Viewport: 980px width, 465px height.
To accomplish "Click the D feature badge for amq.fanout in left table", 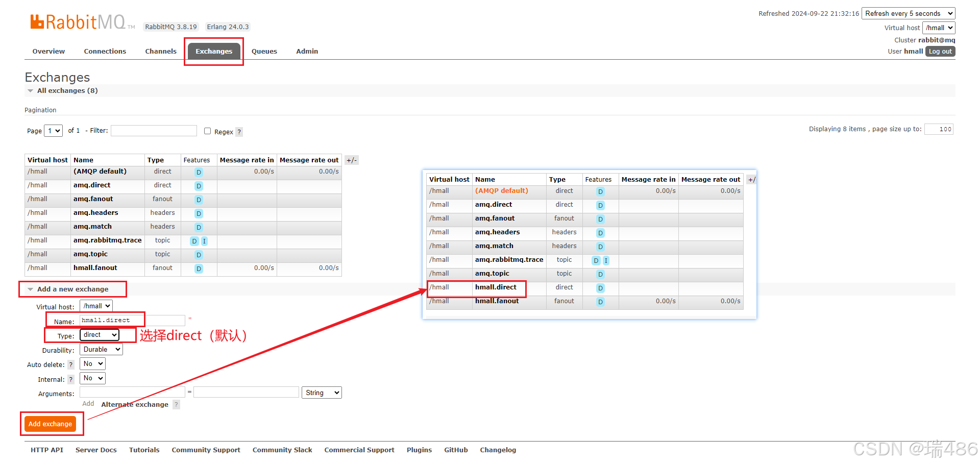I will 199,200.
